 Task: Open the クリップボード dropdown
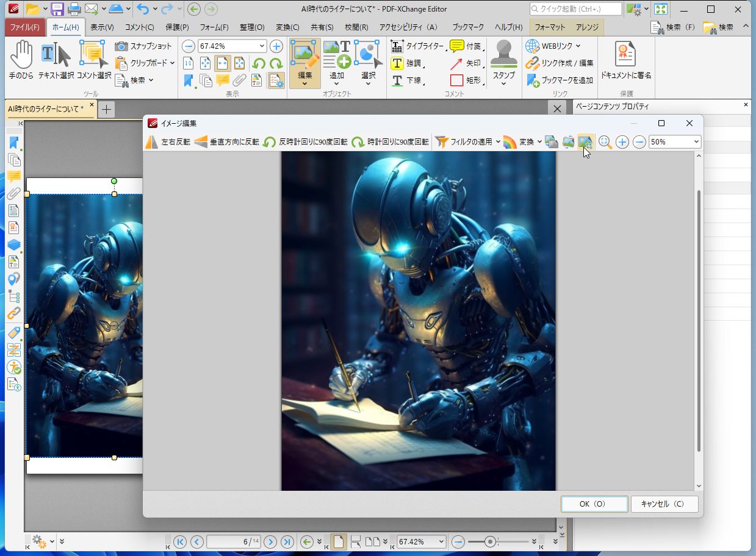[145, 63]
